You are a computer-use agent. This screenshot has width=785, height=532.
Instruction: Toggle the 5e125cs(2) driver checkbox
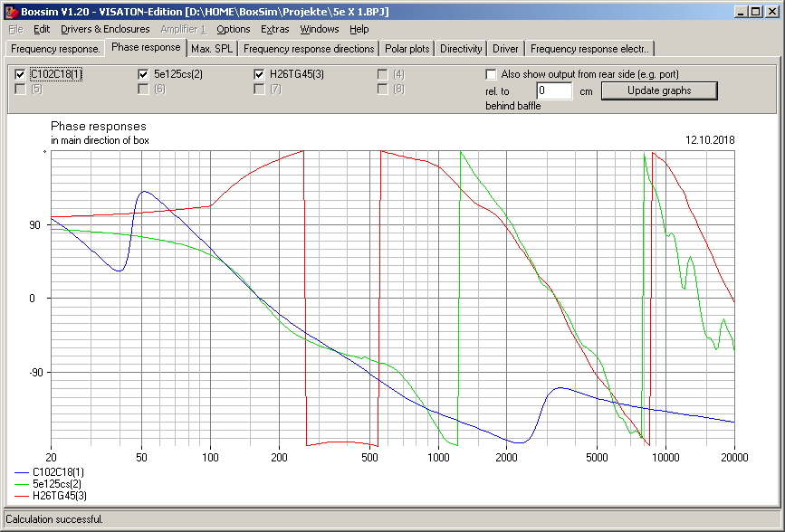143,74
